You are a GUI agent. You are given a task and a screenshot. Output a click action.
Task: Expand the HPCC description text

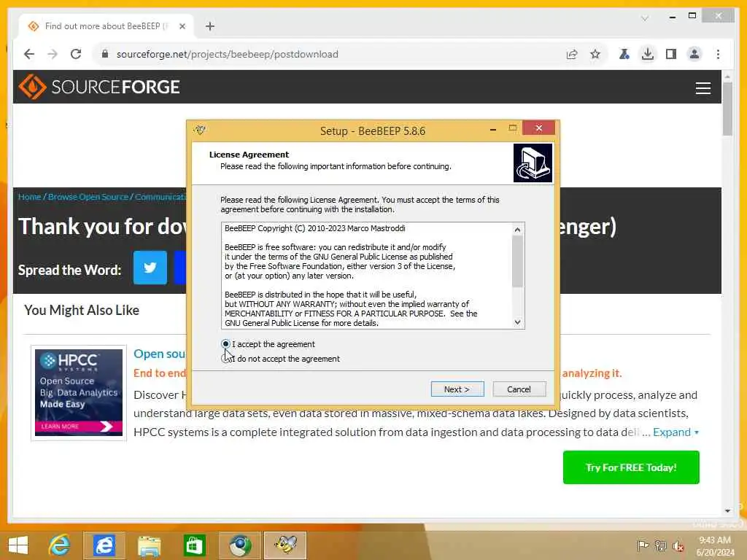pyautogui.click(x=676, y=432)
